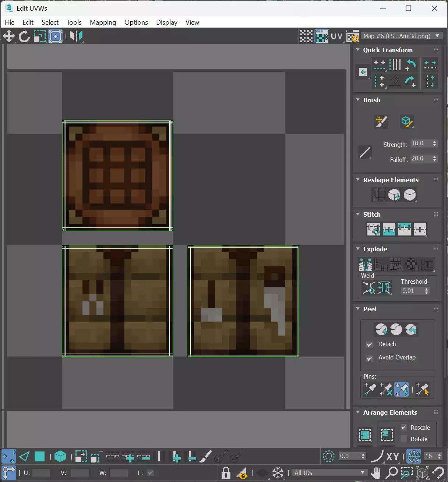This screenshot has width=448, height=482.
Task: Click Pin Selected icon under Pins
Action: 370,389
